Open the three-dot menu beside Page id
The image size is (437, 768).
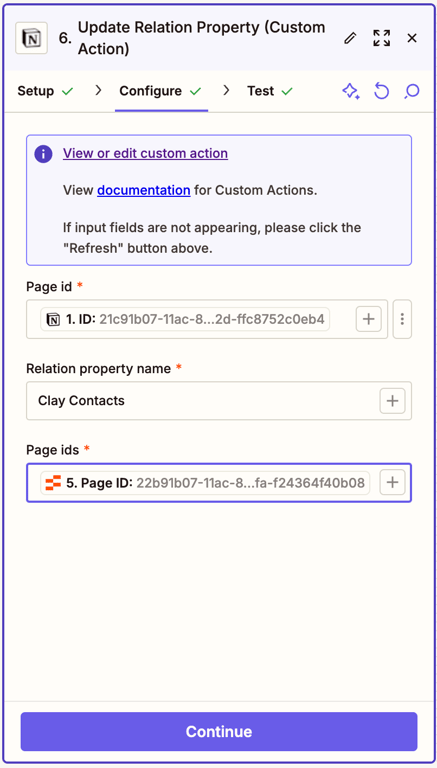pos(402,319)
